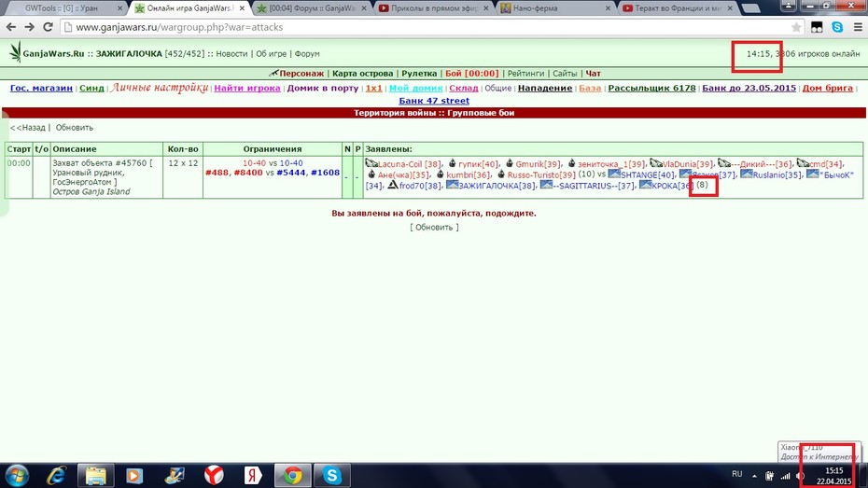This screenshot has height=488, width=868.
Task: Switch to the Нано-ферма tab
Action: coord(555,8)
